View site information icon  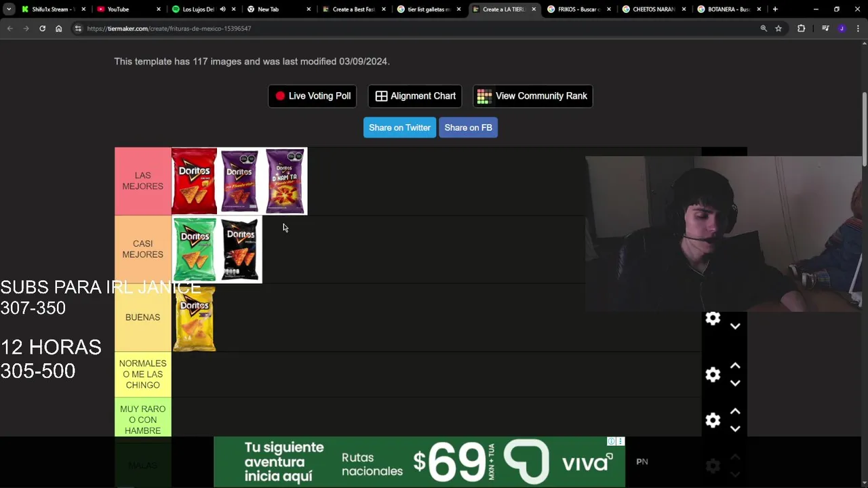point(78,28)
